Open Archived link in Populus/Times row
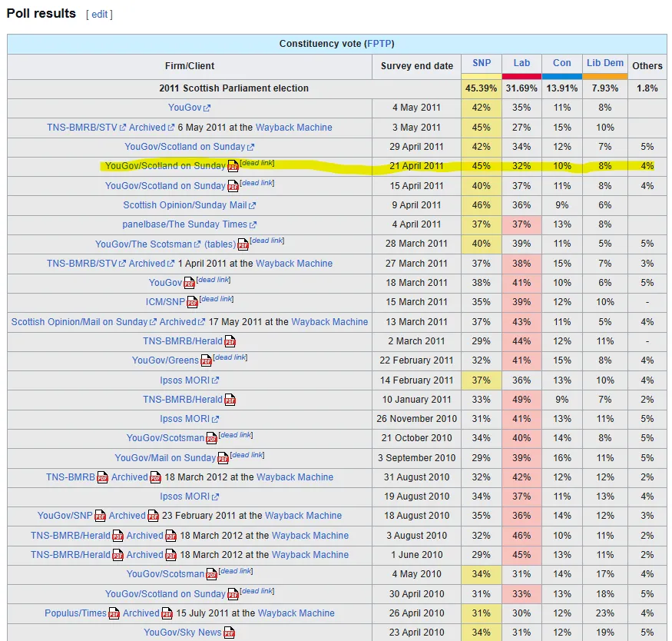 pyautogui.click(x=141, y=613)
